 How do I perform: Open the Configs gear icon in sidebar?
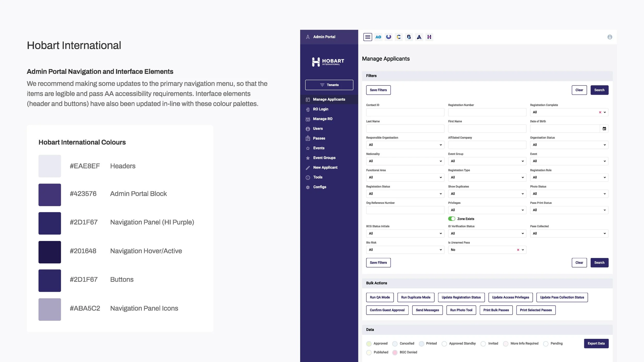pos(308,187)
